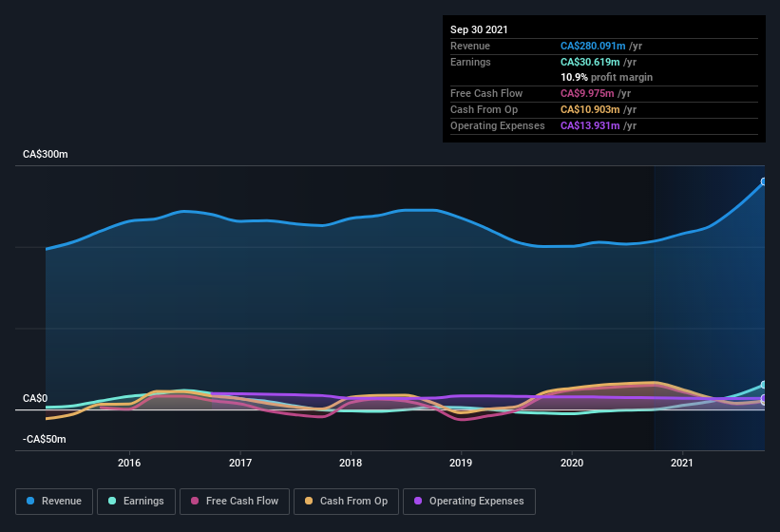Click the CA$0 y-axis label
780x532 pixels.
[x=35, y=398]
